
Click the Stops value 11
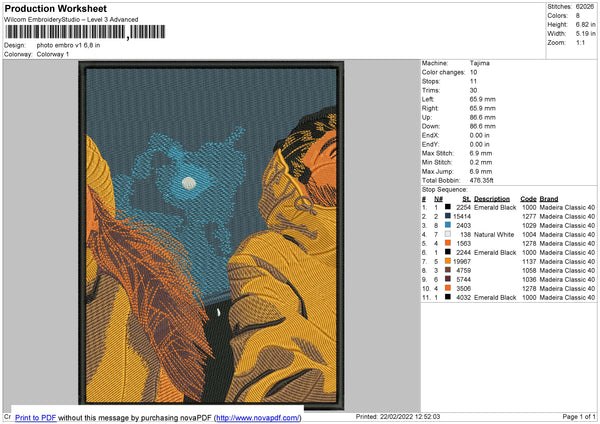(473, 81)
